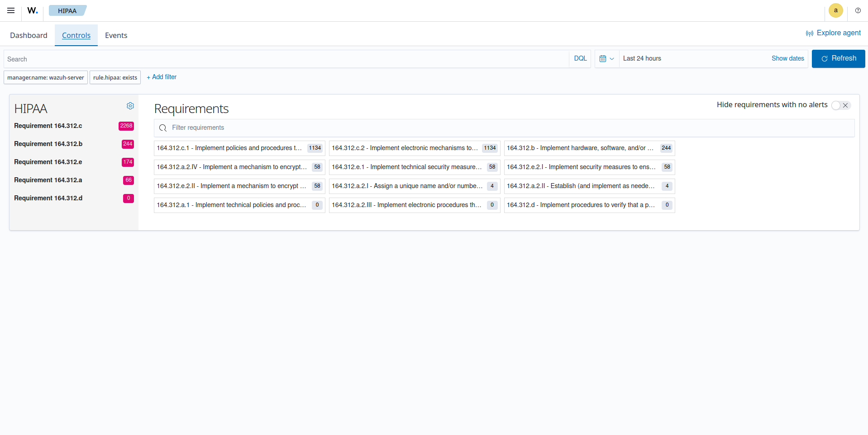Click the 2268 alert badge for 164.312.c
Viewport: 868px width, 435px height.
(126, 126)
